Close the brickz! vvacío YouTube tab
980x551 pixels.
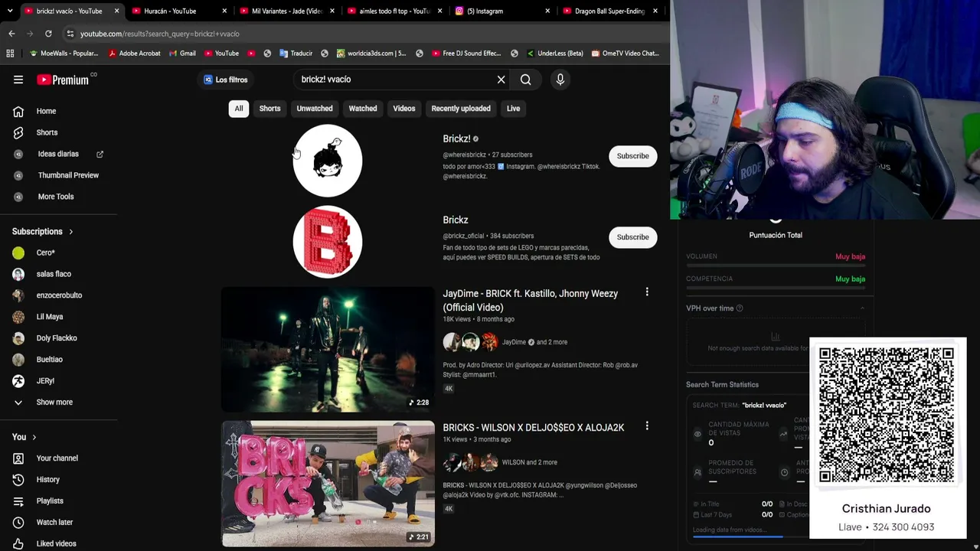116,11
